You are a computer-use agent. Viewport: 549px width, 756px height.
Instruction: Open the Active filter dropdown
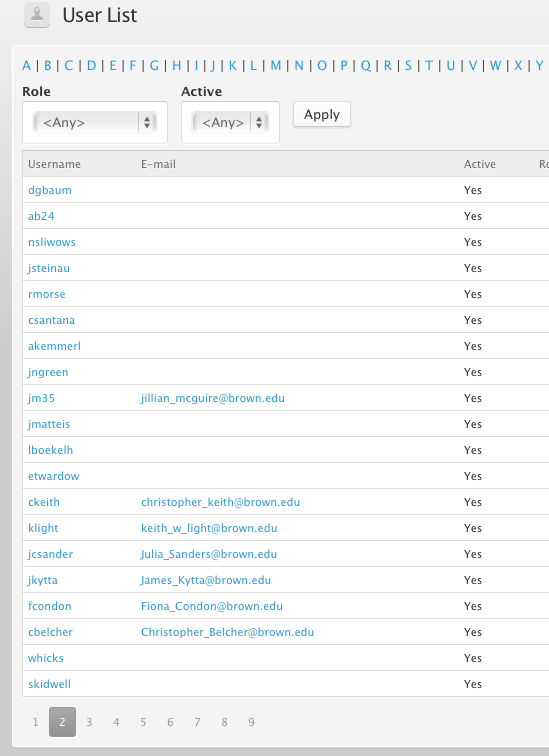(x=230, y=122)
